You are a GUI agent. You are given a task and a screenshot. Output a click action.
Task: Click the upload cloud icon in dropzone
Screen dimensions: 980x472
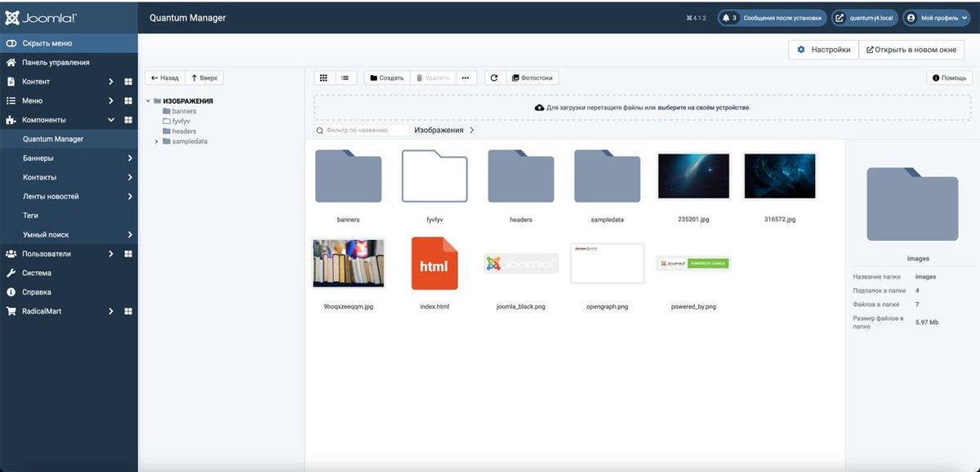[x=539, y=107]
